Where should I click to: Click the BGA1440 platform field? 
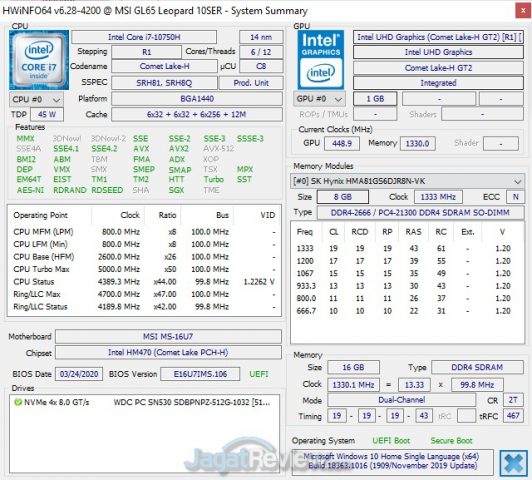(x=197, y=99)
